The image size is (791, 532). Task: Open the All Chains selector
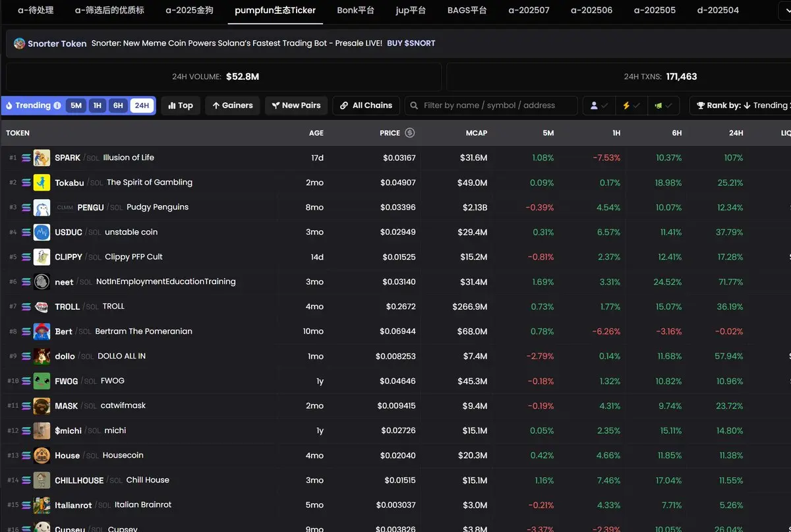[366, 105]
